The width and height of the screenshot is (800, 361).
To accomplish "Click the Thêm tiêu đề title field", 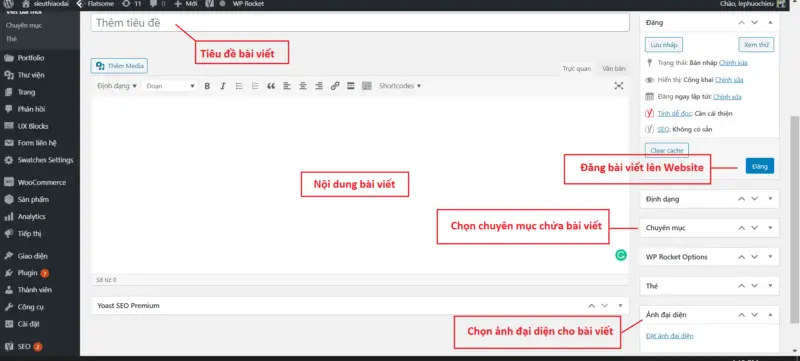I will (x=360, y=22).
